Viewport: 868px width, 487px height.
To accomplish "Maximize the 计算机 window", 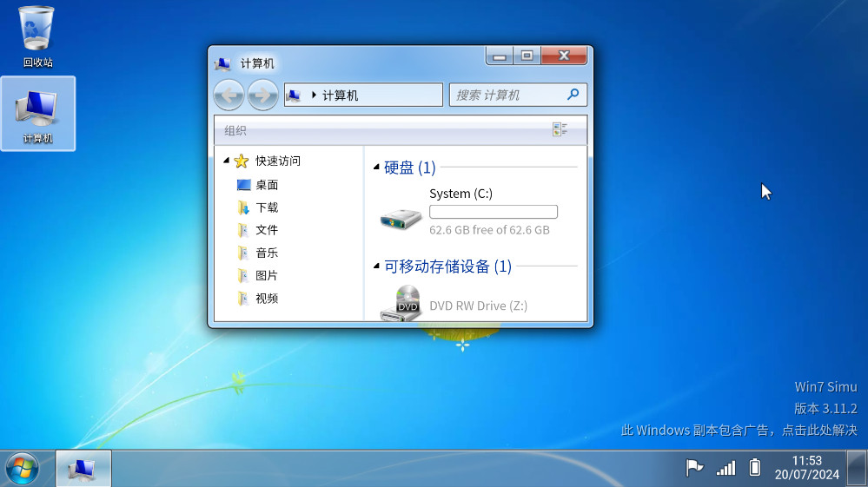I will tap(527, 56).
